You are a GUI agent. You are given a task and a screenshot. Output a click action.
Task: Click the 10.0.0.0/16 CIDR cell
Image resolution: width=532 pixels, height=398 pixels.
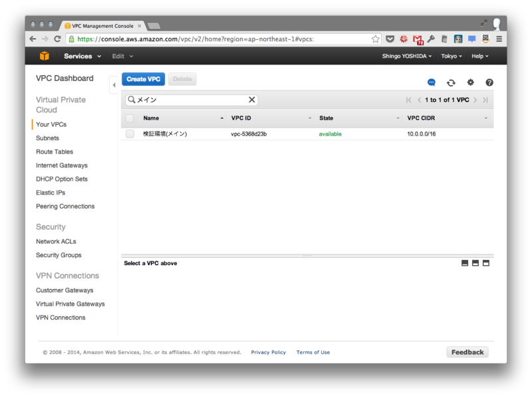(x=422, y=134)
